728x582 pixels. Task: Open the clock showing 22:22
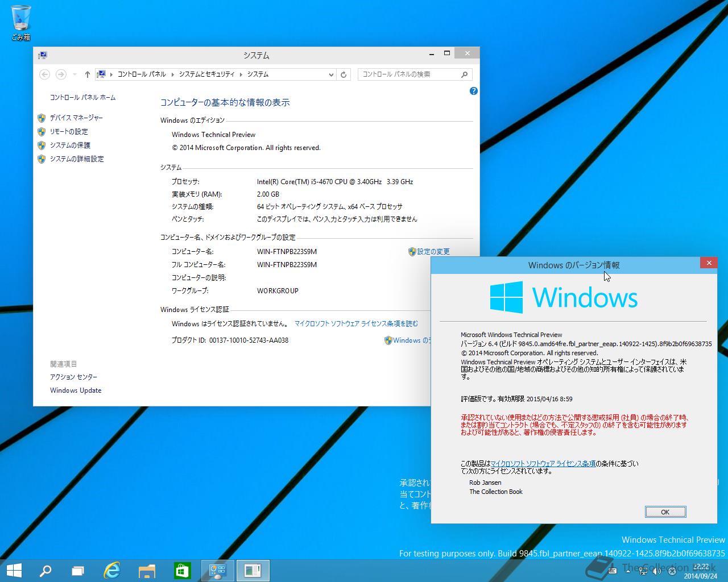[700, 571]
